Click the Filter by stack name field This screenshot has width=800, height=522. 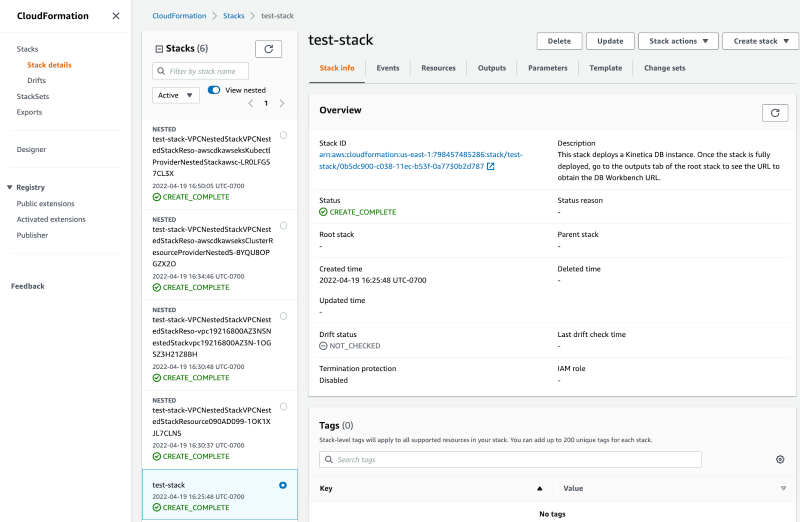(201, 71)
